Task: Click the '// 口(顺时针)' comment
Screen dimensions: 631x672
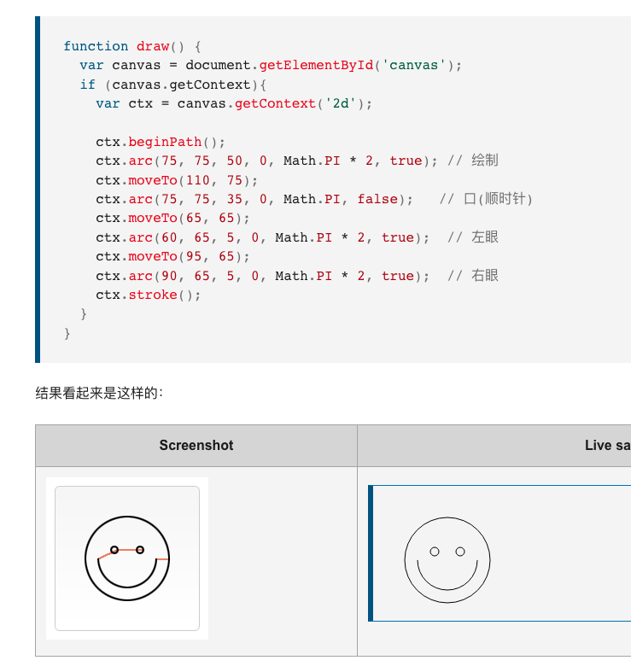Action: point(486,199)
